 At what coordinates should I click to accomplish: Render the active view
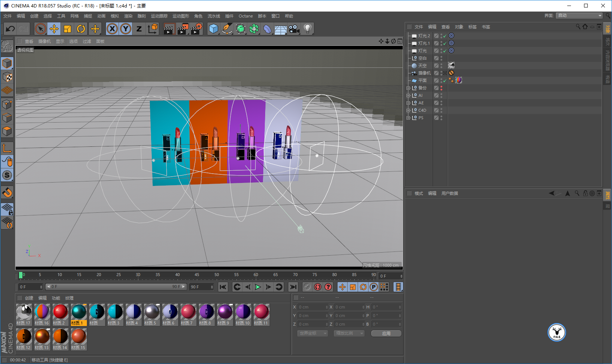tap(169, 29)
